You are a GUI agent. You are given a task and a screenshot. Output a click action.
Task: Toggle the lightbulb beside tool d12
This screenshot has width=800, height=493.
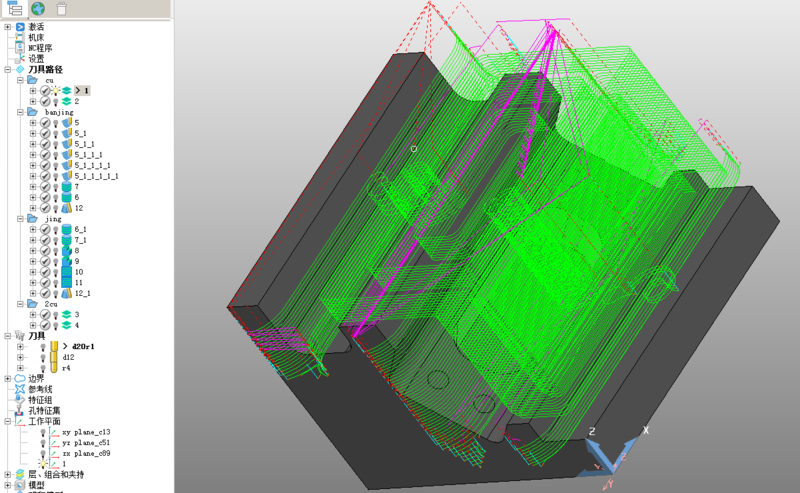click(x=43, y=357)
